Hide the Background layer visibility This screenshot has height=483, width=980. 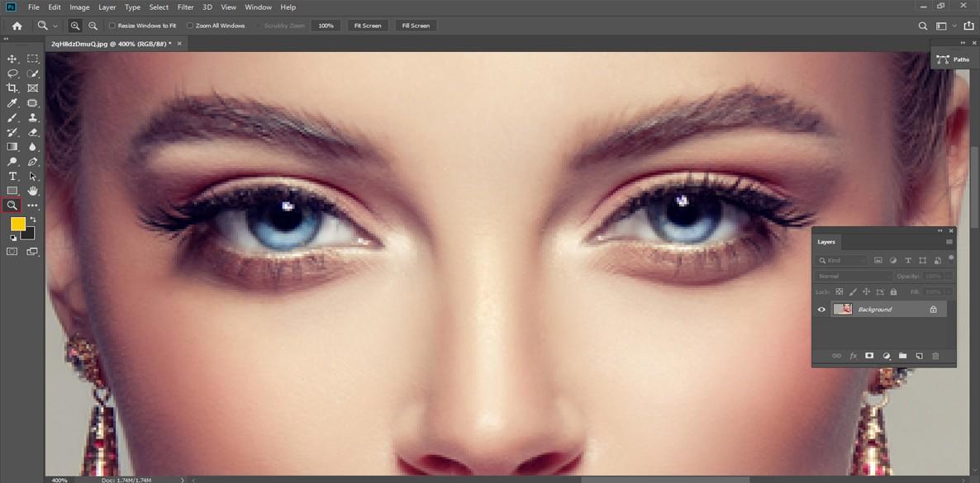821,309
